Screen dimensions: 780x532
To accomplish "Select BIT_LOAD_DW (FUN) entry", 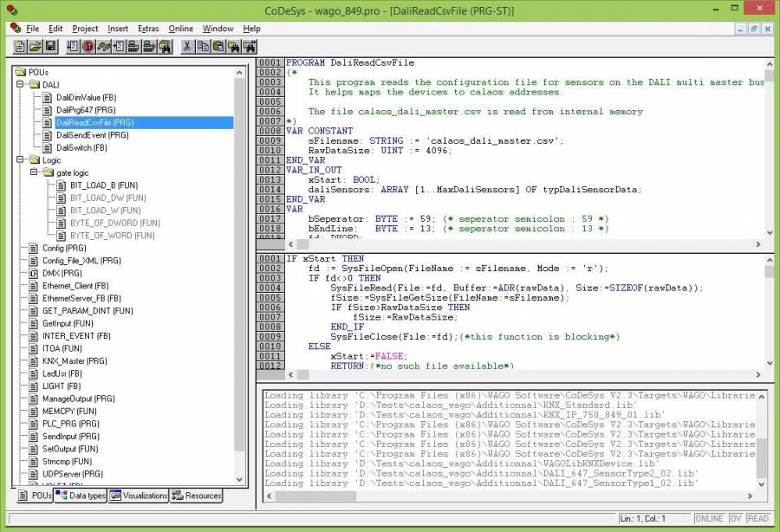I will tap(108, 198).
